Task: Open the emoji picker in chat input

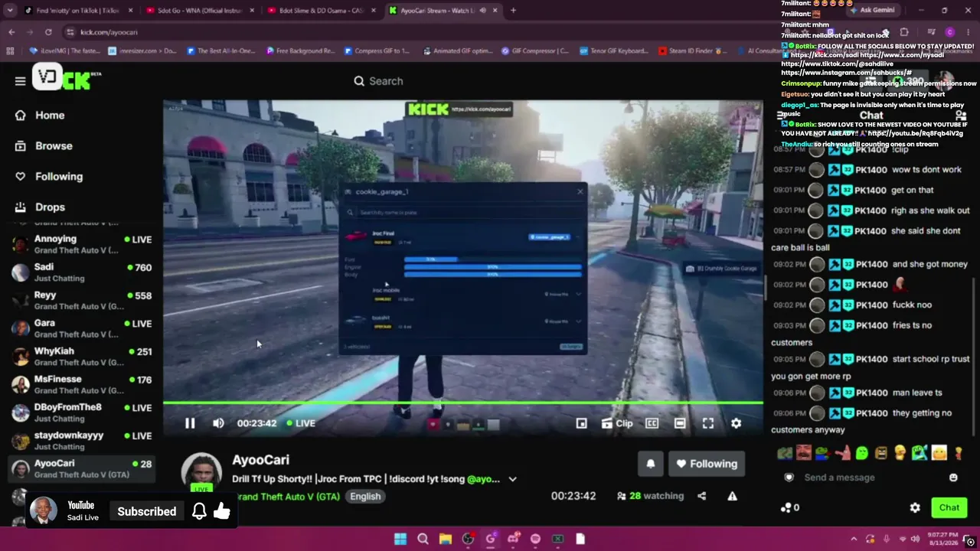Action: 953,478
